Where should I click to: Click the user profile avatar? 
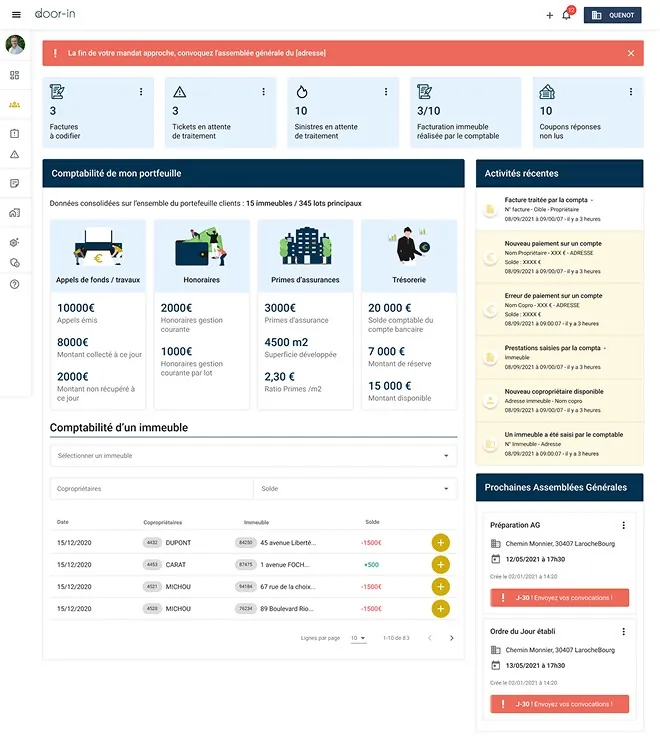pos(15,44)
